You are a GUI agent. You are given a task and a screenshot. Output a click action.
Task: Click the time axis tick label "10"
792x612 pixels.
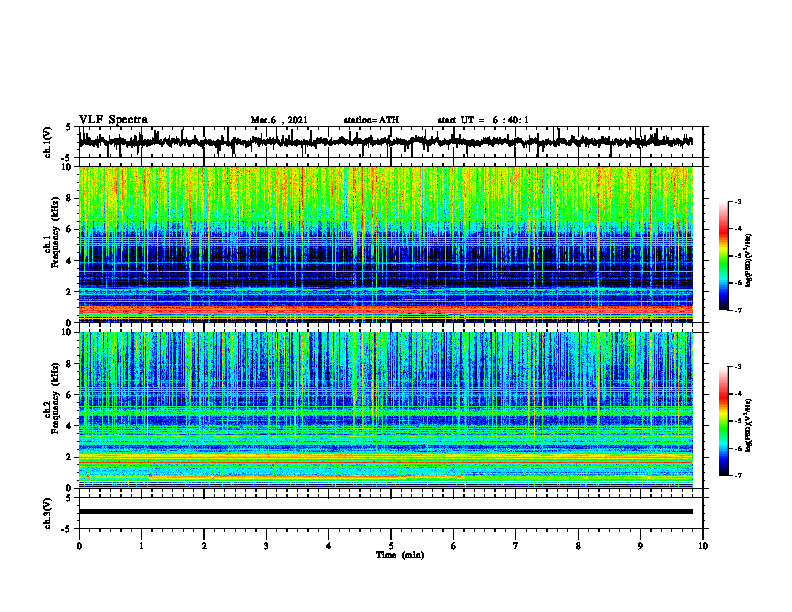(x=703, y=546)
